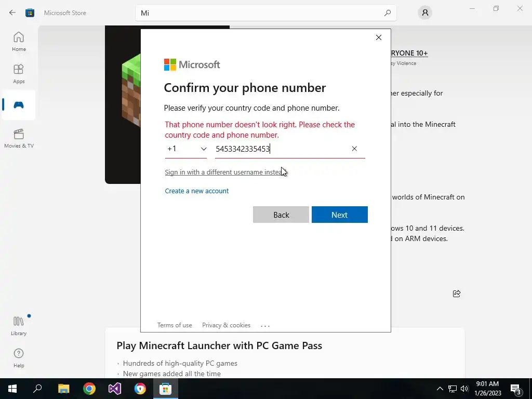Screen dimensions: 532x399
Task: Open Help in the sidebar
Action: [19, 358]
